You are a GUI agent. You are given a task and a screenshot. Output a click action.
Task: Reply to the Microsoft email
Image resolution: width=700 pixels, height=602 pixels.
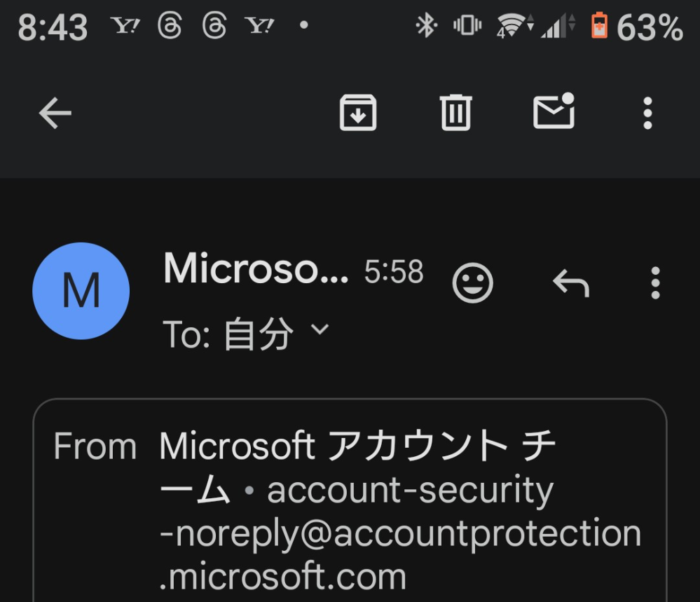click(x=571, y=282)
